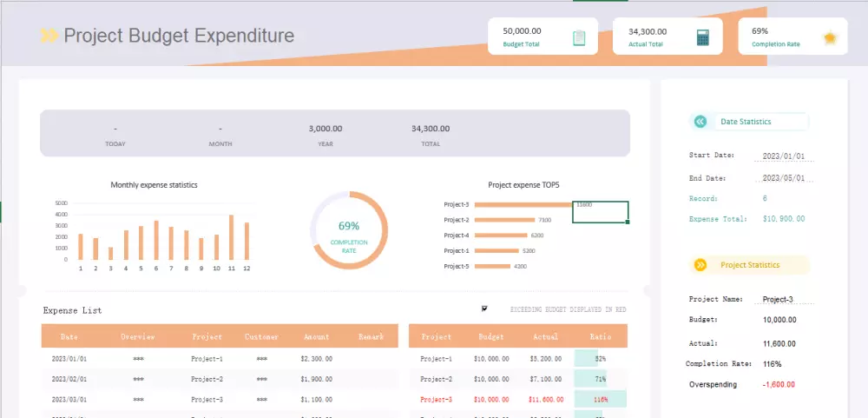This screenshot has height=418, width=868.
Task: Click the Budget Total clipboard icon
Action: pos(579,37)
